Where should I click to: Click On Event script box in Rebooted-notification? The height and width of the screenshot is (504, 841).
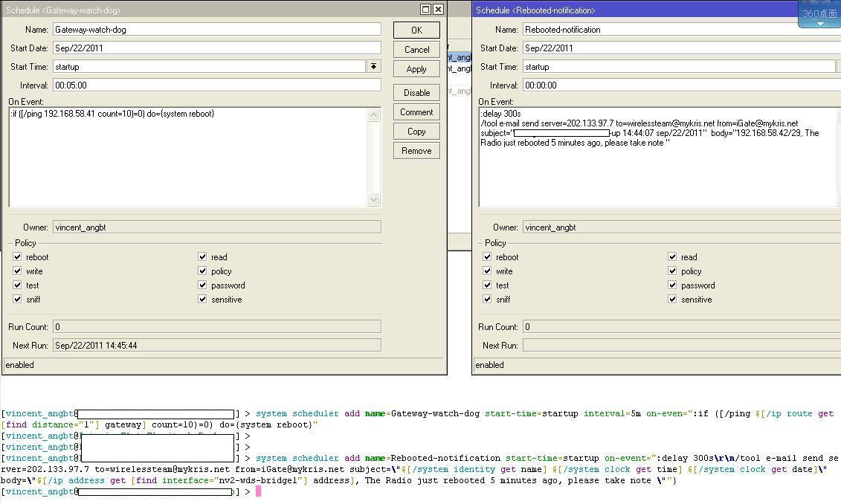coord(659,157)
